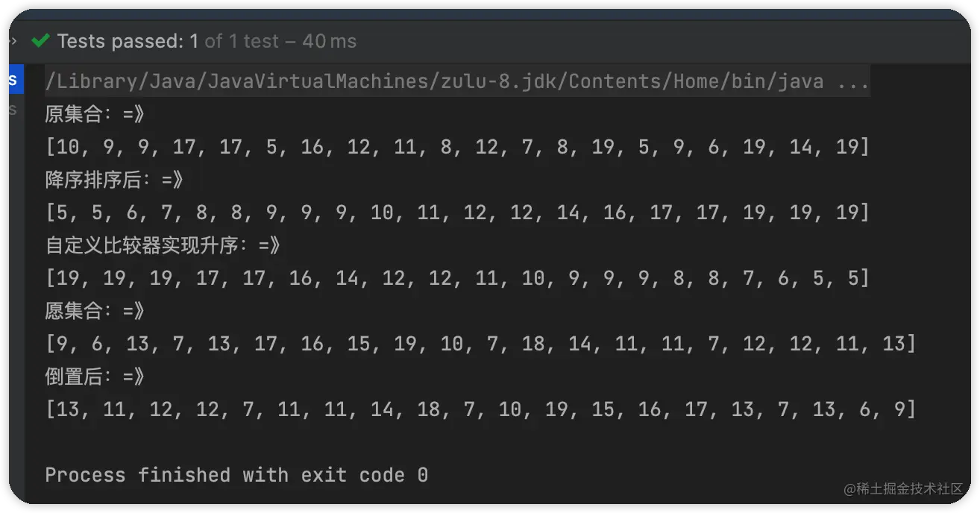The image size is (980, 513).
Task: Click the "自定义比较器实现升序: =》" output label
Action: point(163,245)
